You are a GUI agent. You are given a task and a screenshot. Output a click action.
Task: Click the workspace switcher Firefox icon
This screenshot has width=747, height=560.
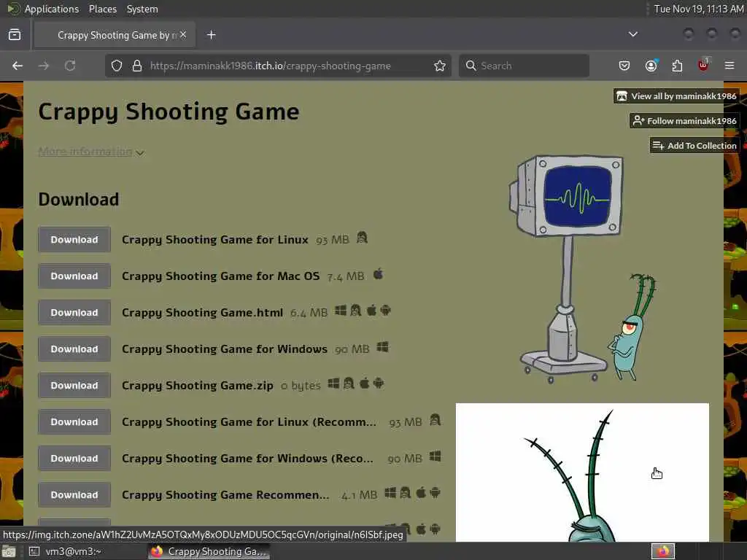point(663,551)
